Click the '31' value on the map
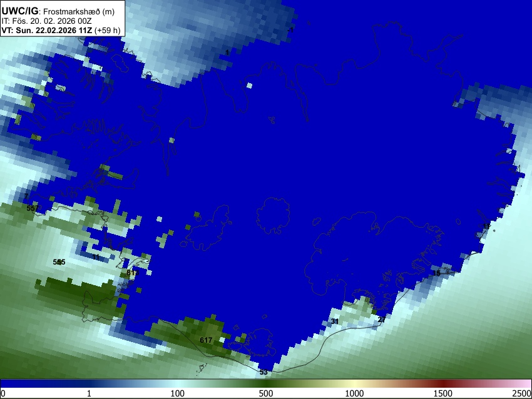 (335, 321)
